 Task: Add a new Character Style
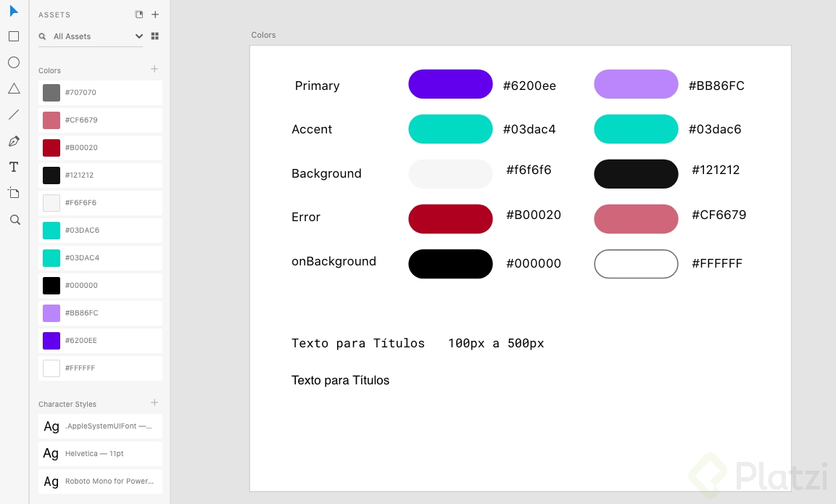(x=154, y=402)
